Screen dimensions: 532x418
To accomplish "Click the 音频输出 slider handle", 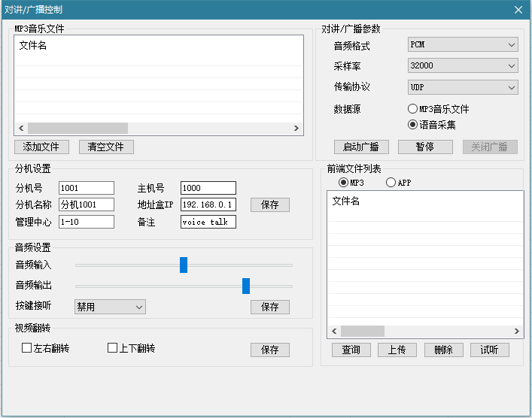I will point(246,286).
